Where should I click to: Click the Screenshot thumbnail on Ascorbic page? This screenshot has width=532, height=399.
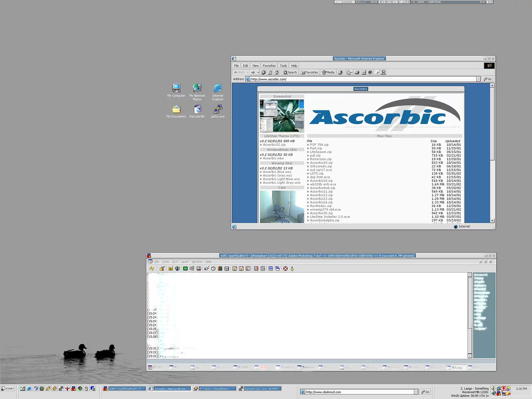(282, 116)
